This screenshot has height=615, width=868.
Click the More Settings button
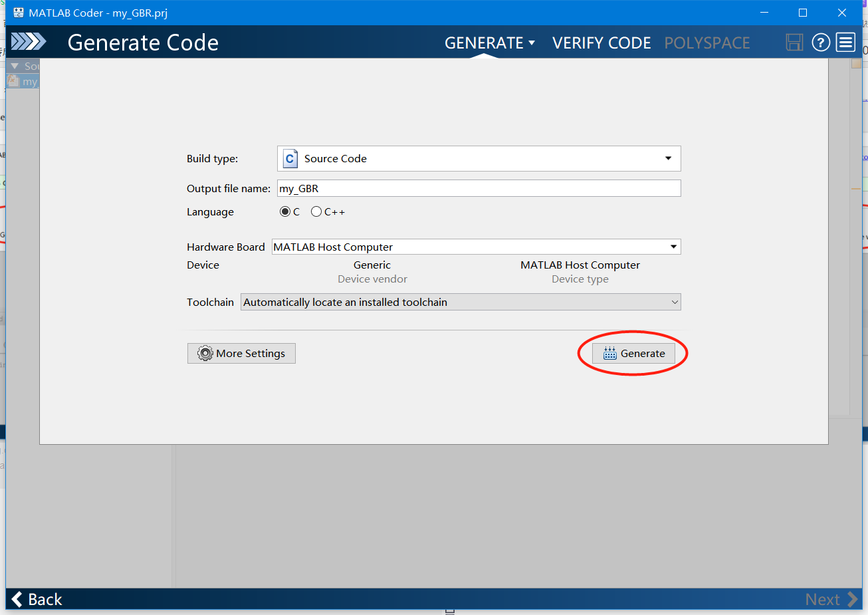coord(241,353)
